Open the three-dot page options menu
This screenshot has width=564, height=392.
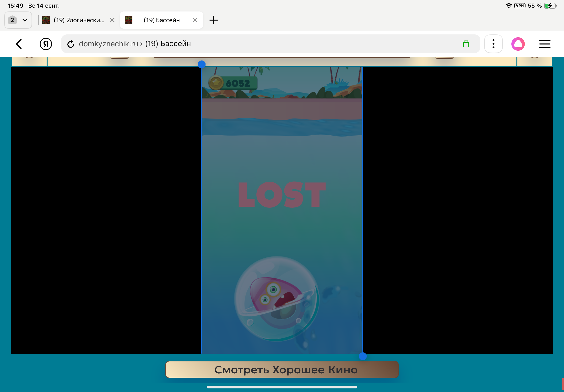pyautogui.click(x=493, y=44)
